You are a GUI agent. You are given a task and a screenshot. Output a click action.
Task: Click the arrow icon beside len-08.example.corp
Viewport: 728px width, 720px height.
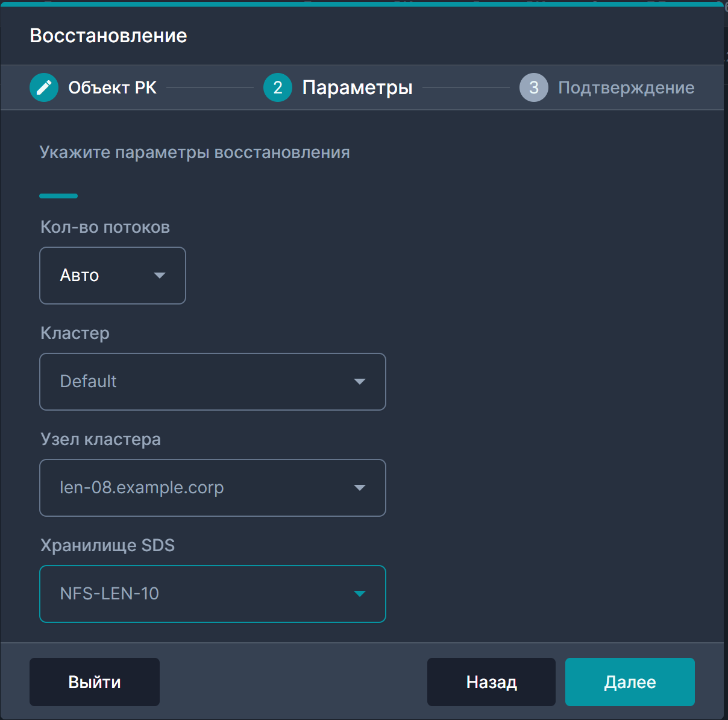360,488
